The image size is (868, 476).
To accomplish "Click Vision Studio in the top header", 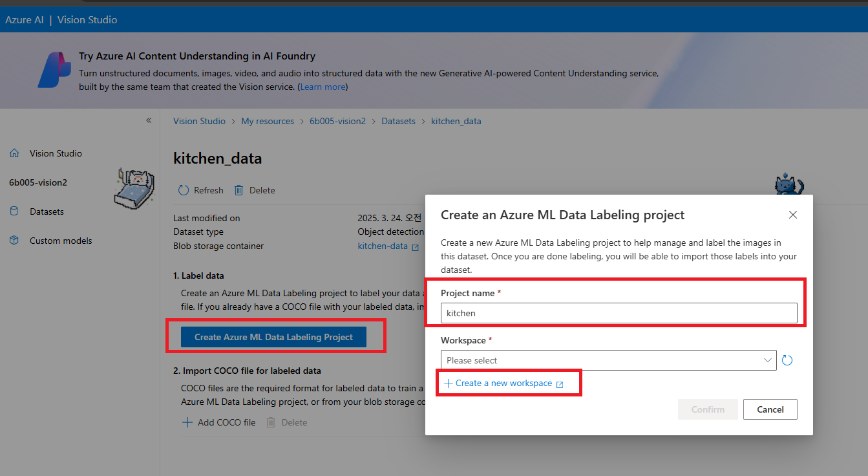I will (x=87, y=19).
